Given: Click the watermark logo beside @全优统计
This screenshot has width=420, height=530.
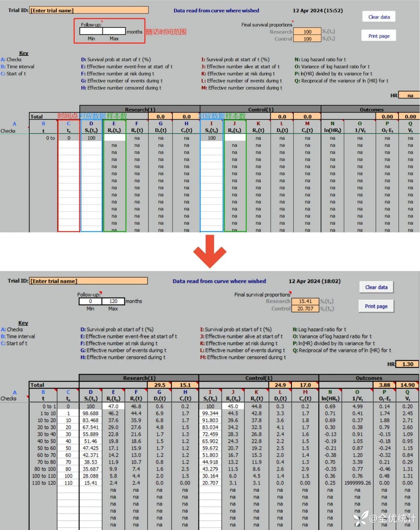Looking at the screenshot, I should tap(361, 519).
